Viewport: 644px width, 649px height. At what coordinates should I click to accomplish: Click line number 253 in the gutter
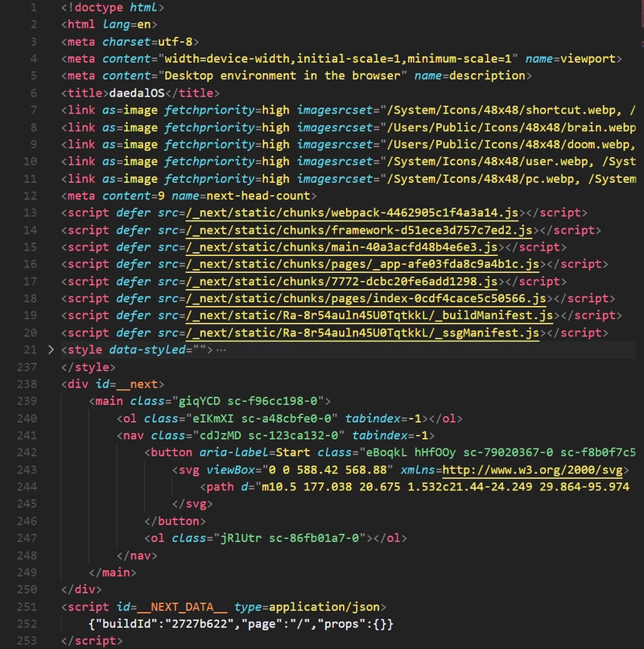pyautogui.click(x=27, y=641)
